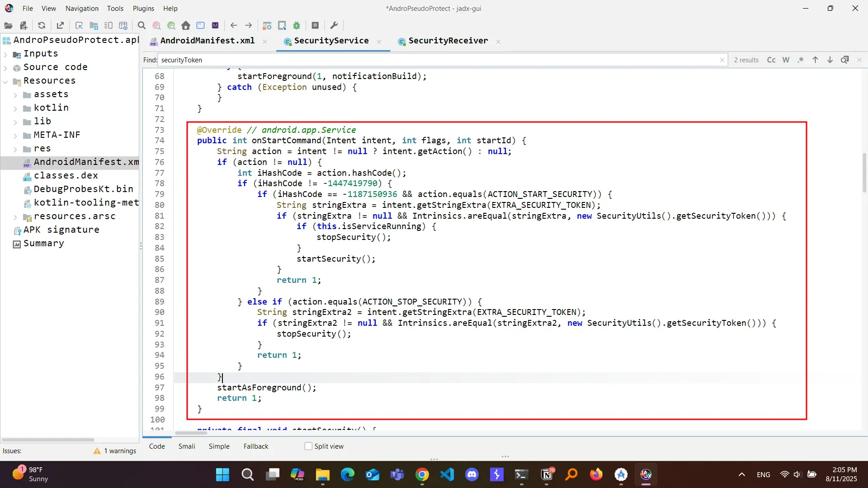The width and height of the screenshot is (868, 488).
Task: Switch to the SecurityReceiver tab
Action: point(448,41)
